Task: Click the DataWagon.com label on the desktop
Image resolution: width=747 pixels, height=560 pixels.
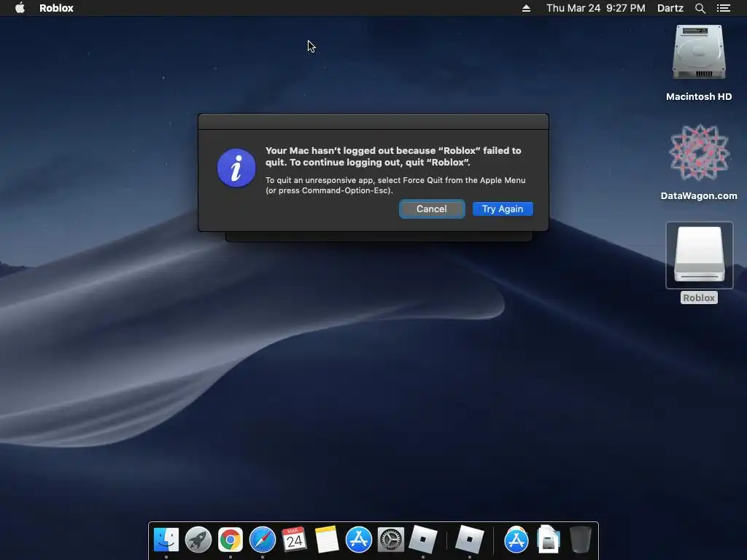Action: (699, 195)
